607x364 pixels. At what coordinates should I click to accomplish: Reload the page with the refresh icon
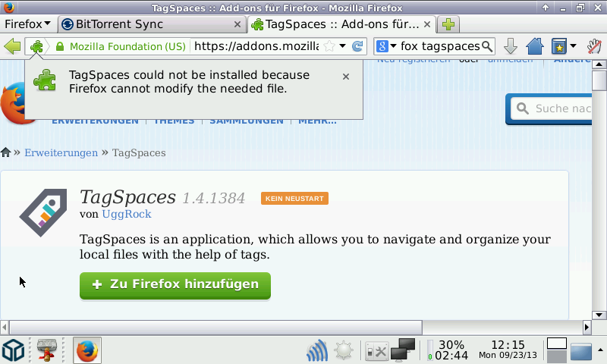pos(357,46)
